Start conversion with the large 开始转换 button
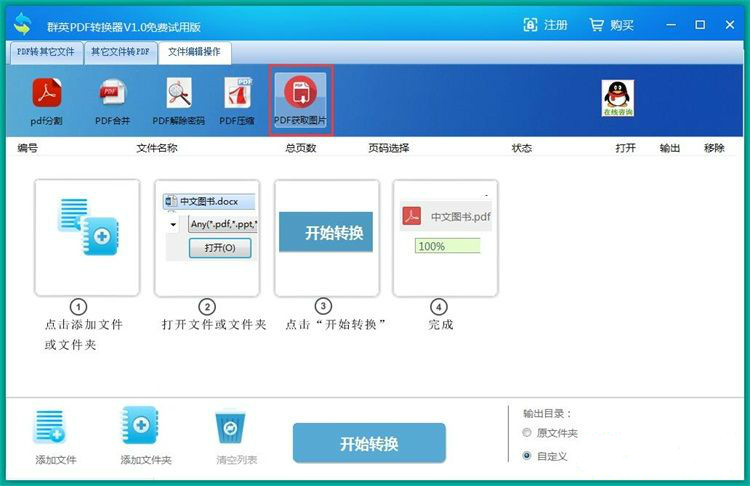The height and width of the screenshot is (486, 750). pos(369,443)
